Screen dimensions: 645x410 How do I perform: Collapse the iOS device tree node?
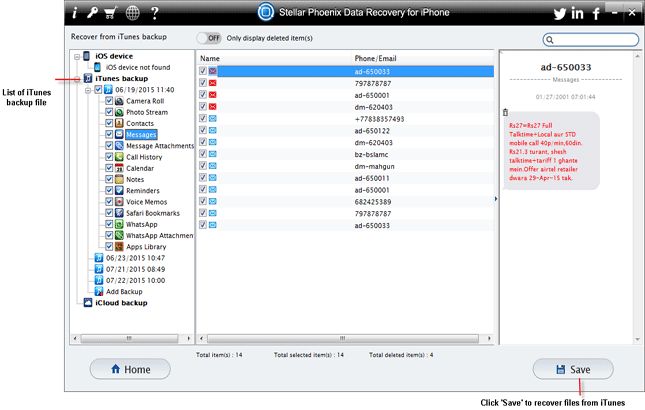click(77, 56)
